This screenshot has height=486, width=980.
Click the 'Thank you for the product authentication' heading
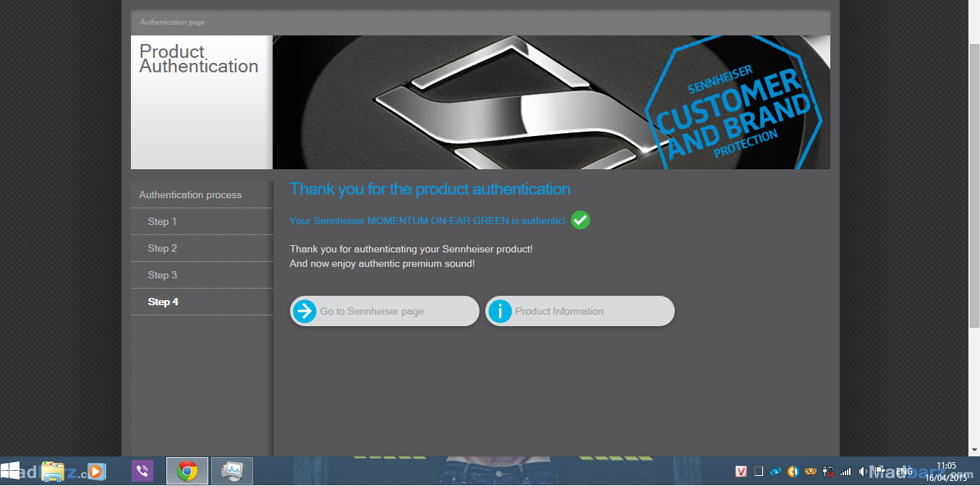pos(430,189)
